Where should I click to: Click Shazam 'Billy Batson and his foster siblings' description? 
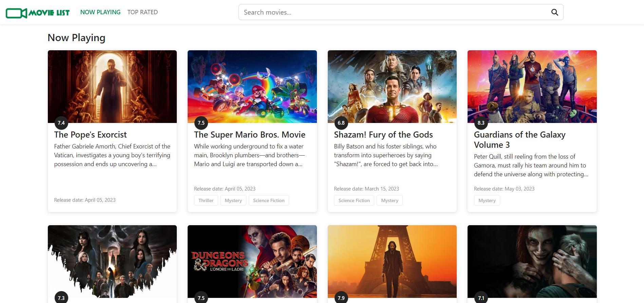tap(386, 155)
